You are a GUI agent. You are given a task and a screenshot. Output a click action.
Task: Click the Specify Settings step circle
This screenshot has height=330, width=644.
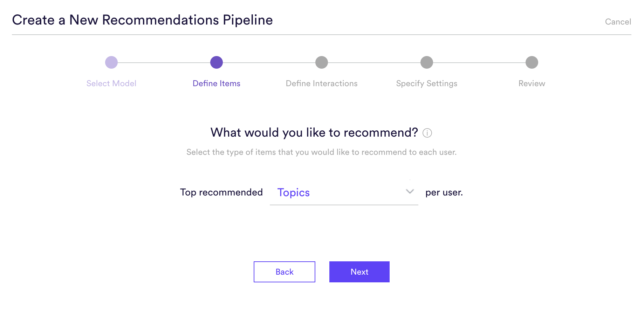click(x=427, y=62)
